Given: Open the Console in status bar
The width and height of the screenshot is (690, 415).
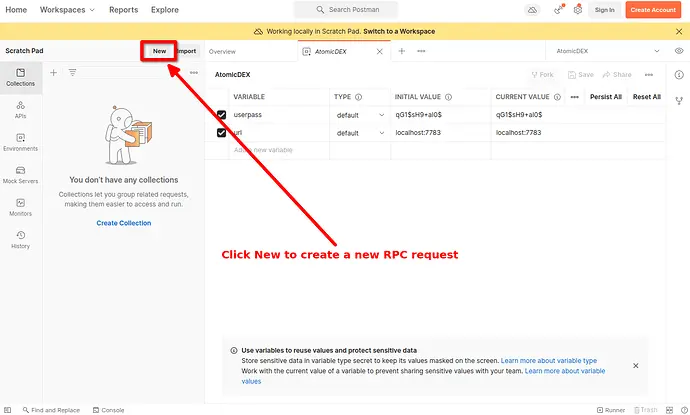Looking at the screenshot, I should (108, 410).
